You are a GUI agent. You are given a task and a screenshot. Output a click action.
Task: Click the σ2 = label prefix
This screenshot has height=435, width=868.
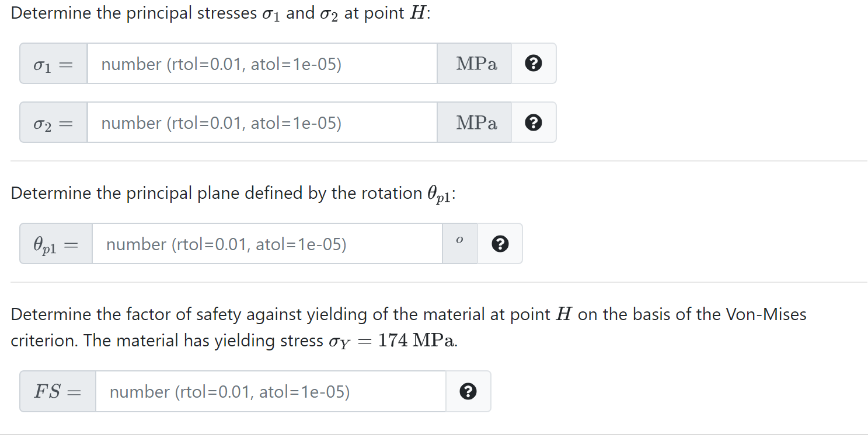53,123
